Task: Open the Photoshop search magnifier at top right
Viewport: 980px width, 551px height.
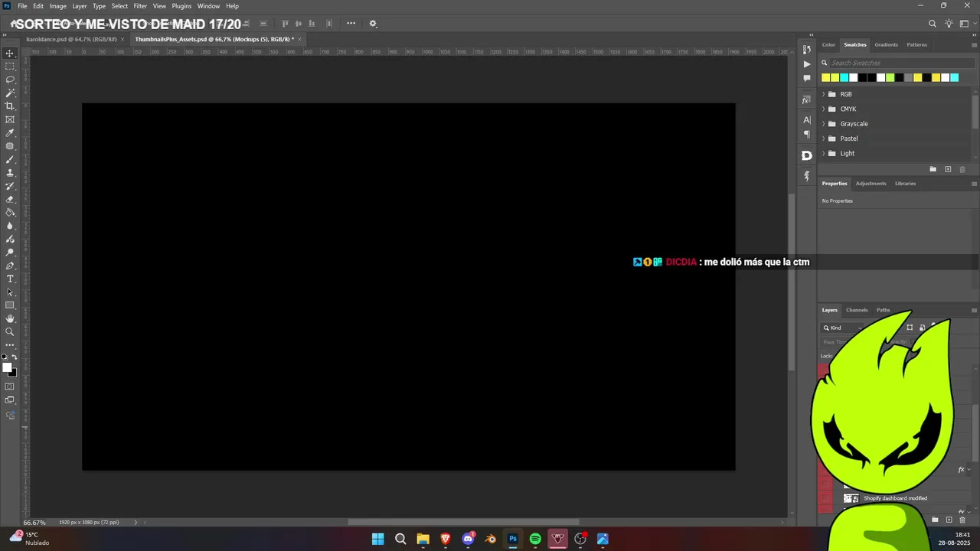Action: [933, 24]
